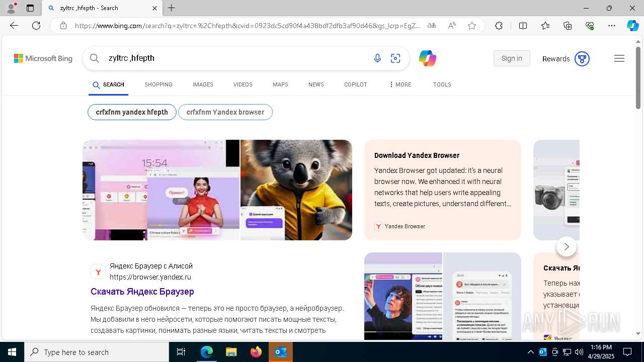
Task: Open the Download Yandex Browser card
Action: coord(443,190)
